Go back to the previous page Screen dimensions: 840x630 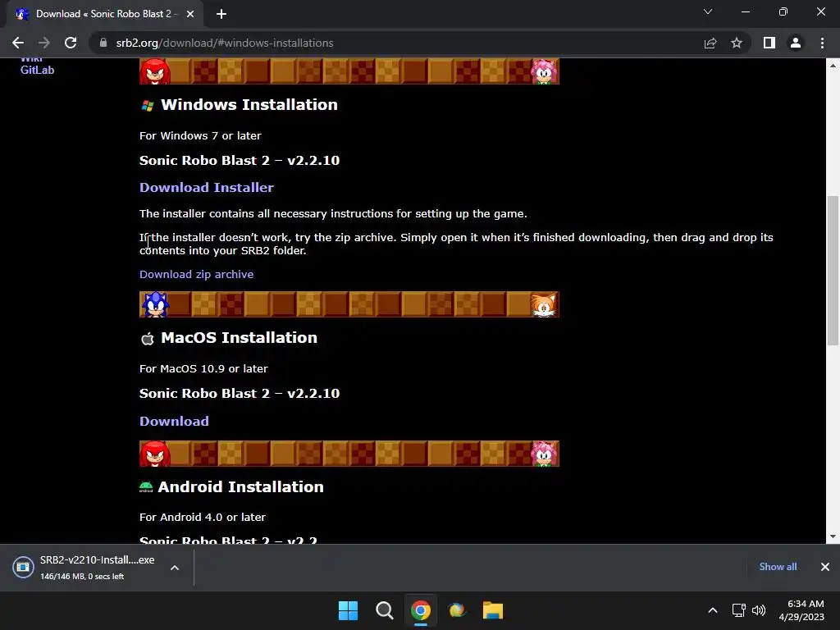coord(18,43)
